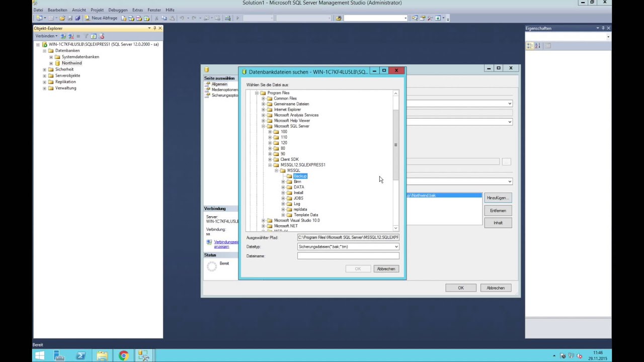This screenshot has height=362, width=644.
Task: Click the cut scissors icon in the toolbar
Action: 156,18
